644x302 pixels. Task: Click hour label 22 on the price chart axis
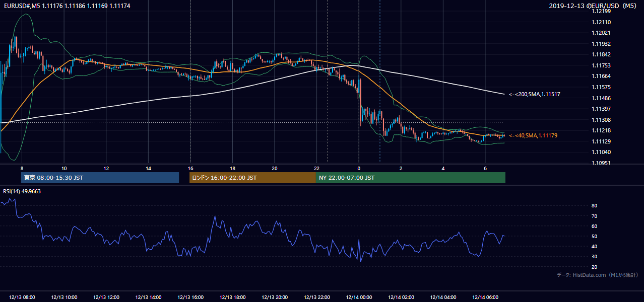(317, 168)
